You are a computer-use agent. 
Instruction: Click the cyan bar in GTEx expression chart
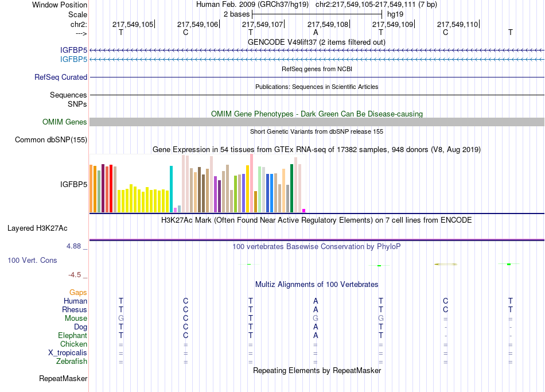[x=171, y=189]
